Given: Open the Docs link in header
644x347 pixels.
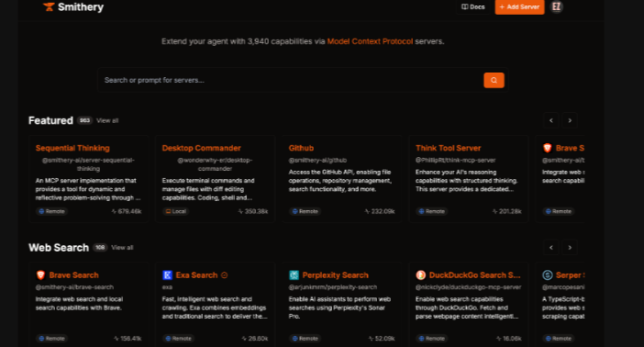Looking at the screenshot, I should pyautogui.click(x=473, y=7).
